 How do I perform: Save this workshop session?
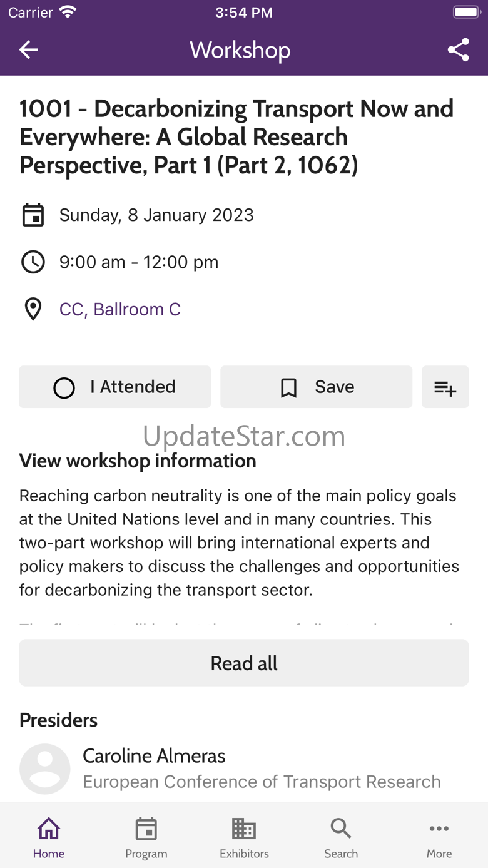(317, 387)
